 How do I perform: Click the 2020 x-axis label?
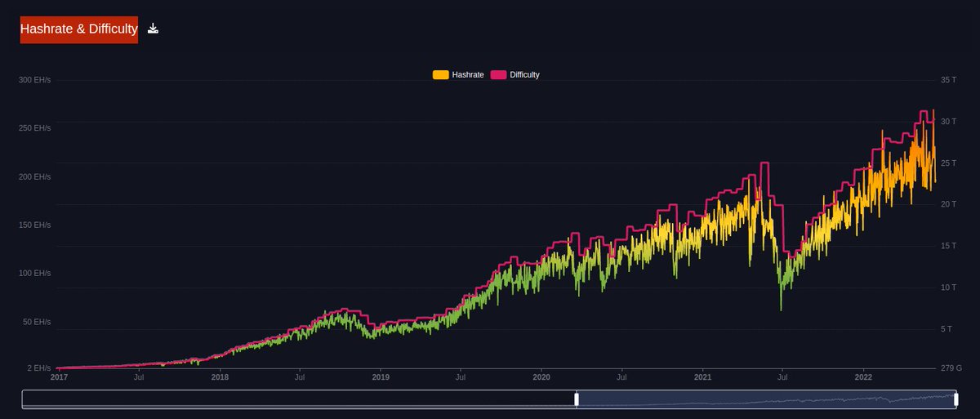point(541,377)
